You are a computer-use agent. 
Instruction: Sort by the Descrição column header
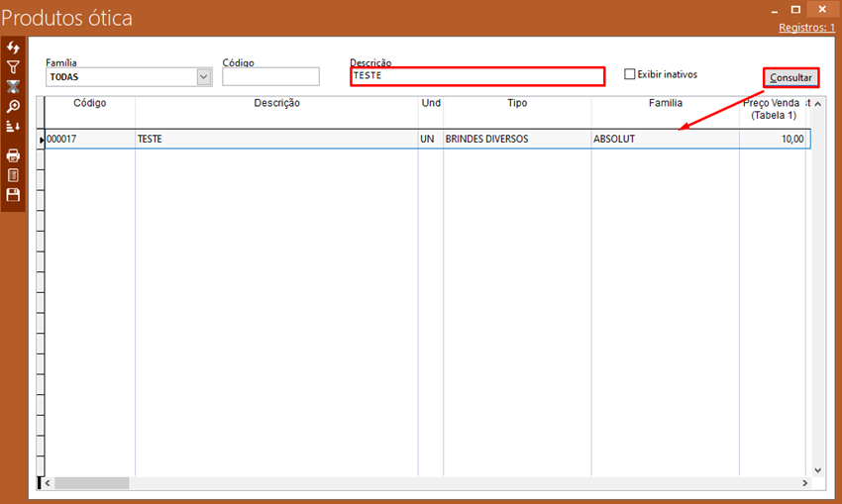(x=276, y=103)
